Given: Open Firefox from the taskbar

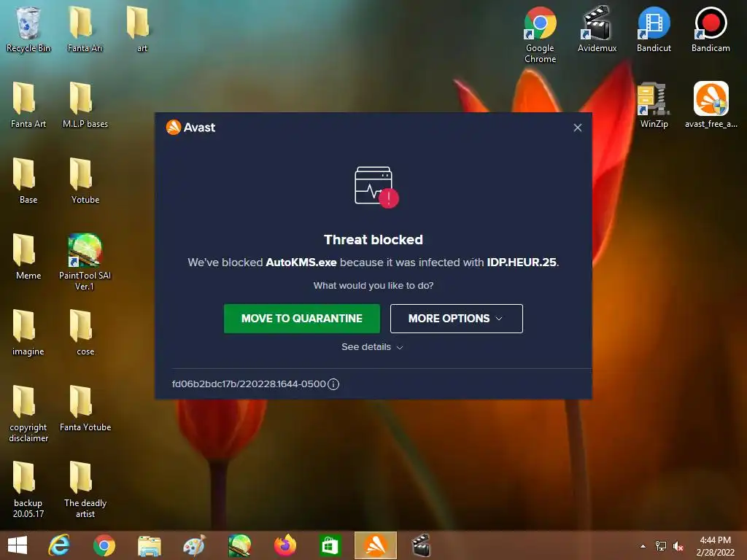Looking at the screenshot, I should click(285, 545).
